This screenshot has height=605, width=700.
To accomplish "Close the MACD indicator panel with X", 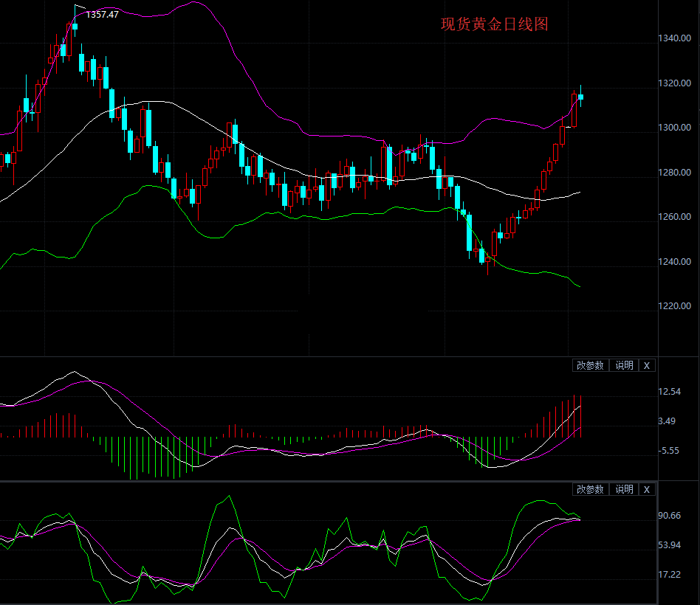I will pyautogui.click(x=647, y=365).
